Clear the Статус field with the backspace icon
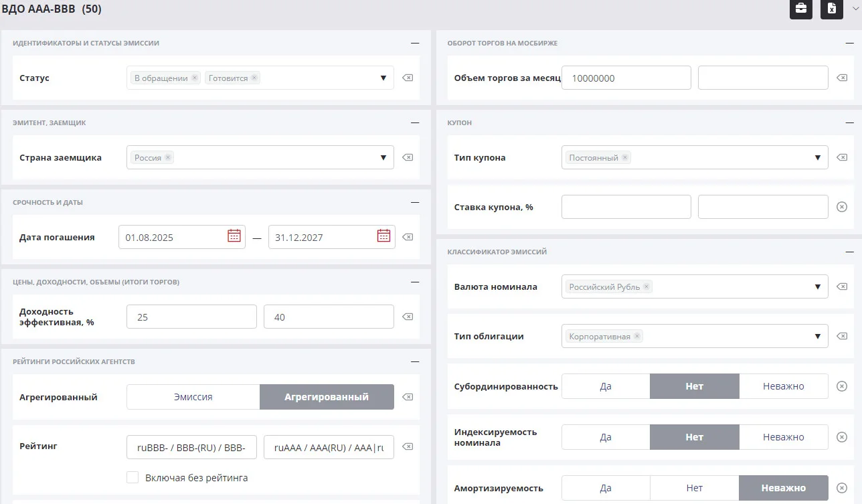862x504 pixels. pos(408,78)
